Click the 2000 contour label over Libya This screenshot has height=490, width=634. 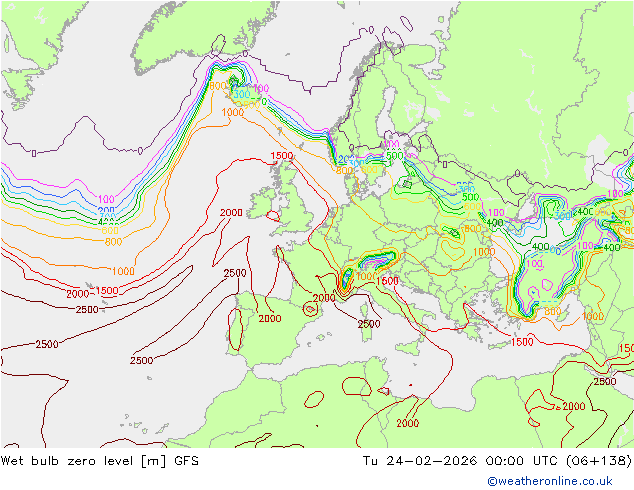click(408, 423)
